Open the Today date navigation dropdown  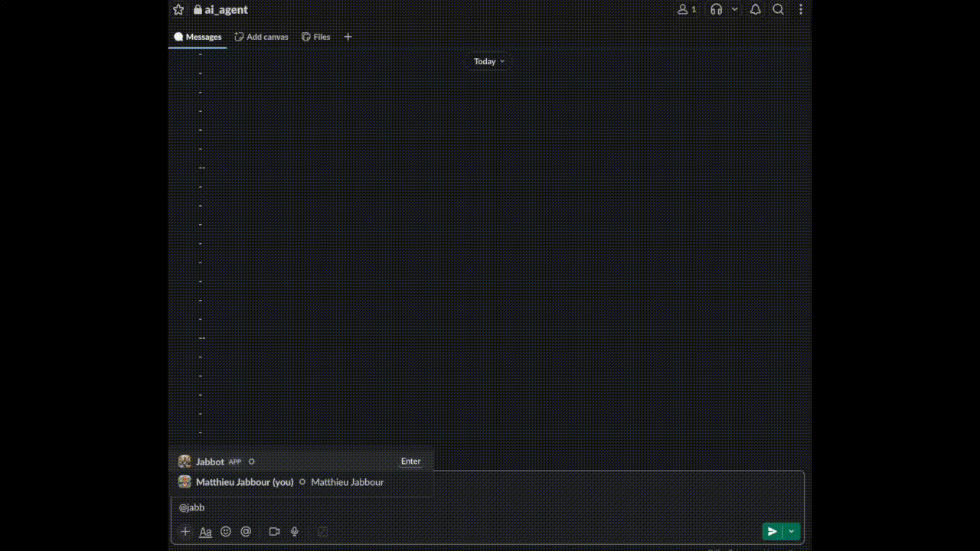(x=488, y=61)
